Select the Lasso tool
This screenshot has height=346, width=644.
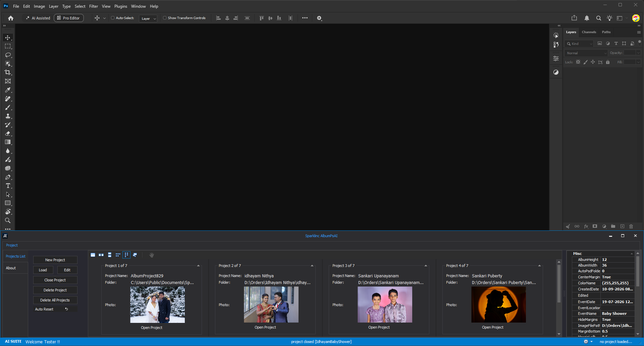[x=8, y=55]
